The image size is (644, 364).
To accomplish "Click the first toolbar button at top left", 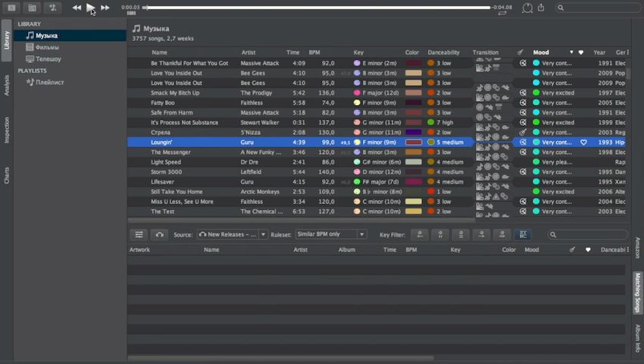I will point(11,8).
